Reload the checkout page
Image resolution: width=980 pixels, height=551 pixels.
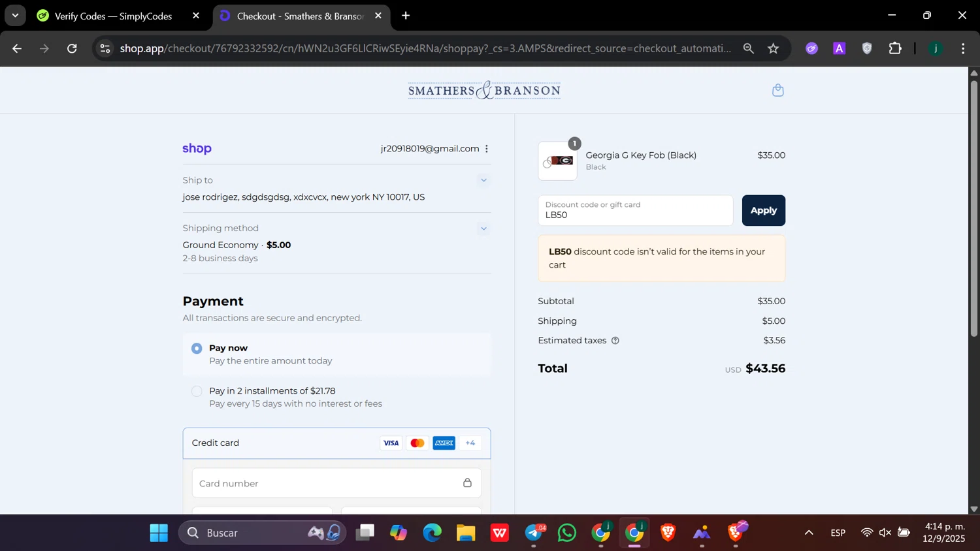pos(72,48)
